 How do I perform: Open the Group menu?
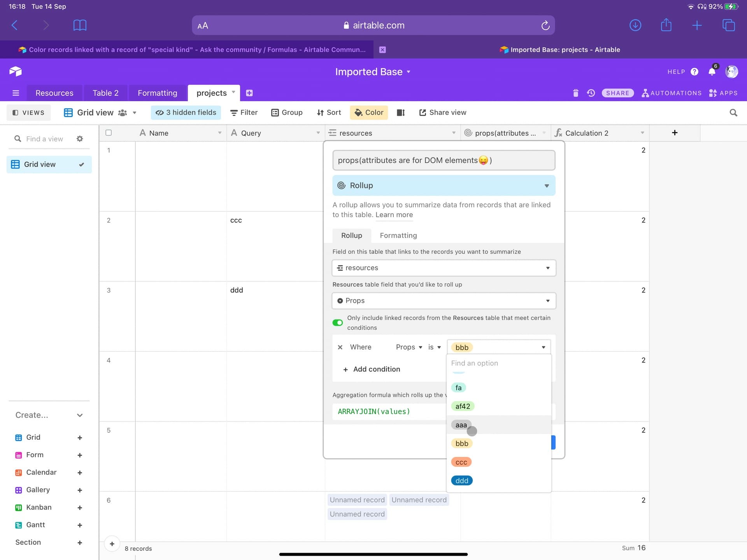click(287, 112)
